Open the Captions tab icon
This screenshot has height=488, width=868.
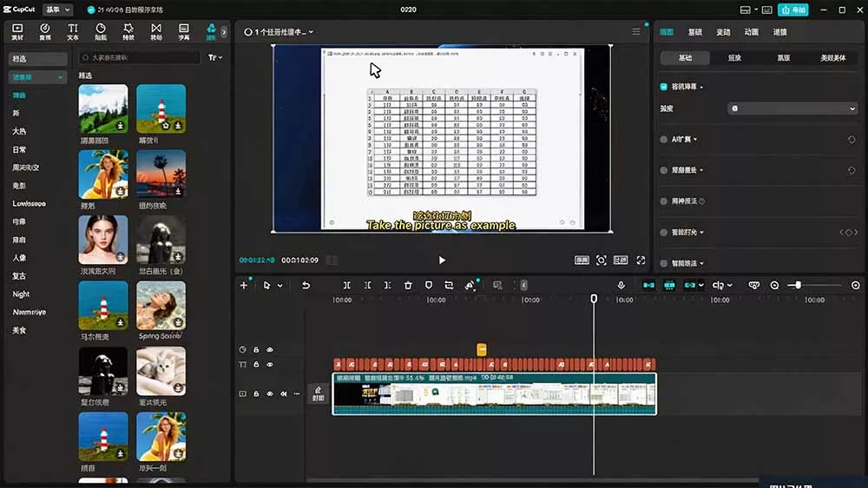point(184,31)
